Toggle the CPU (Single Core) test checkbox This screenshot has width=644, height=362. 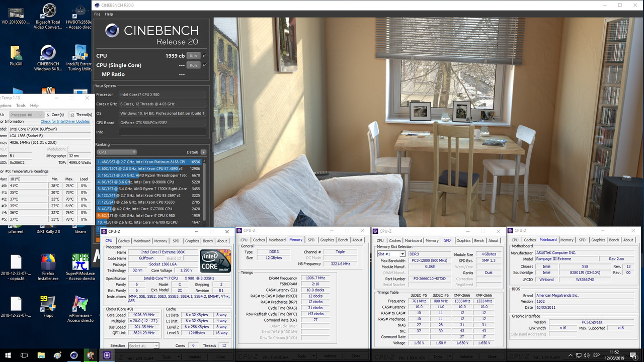tap(204, 65)
